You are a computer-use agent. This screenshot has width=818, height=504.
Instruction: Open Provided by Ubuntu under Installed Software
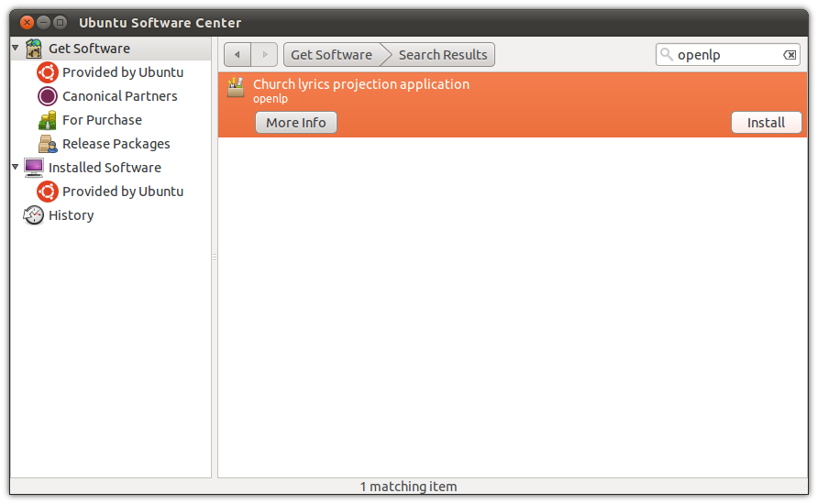coord(123,192)
